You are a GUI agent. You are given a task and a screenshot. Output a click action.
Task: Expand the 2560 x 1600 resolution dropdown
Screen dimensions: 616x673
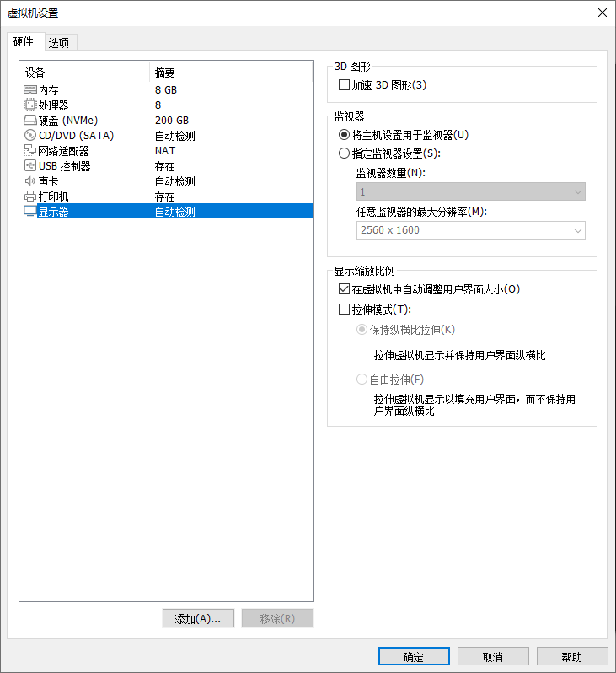470,230
